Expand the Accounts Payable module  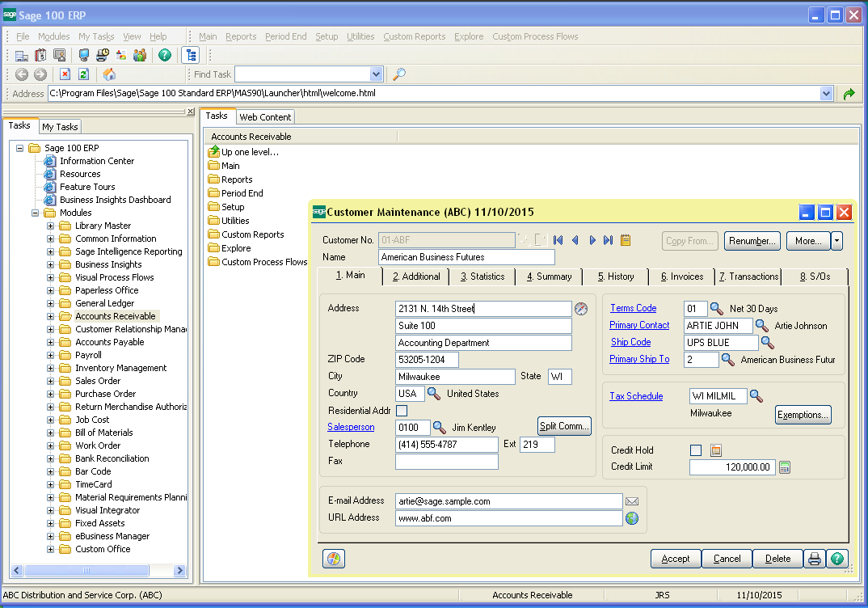point(50,342)
